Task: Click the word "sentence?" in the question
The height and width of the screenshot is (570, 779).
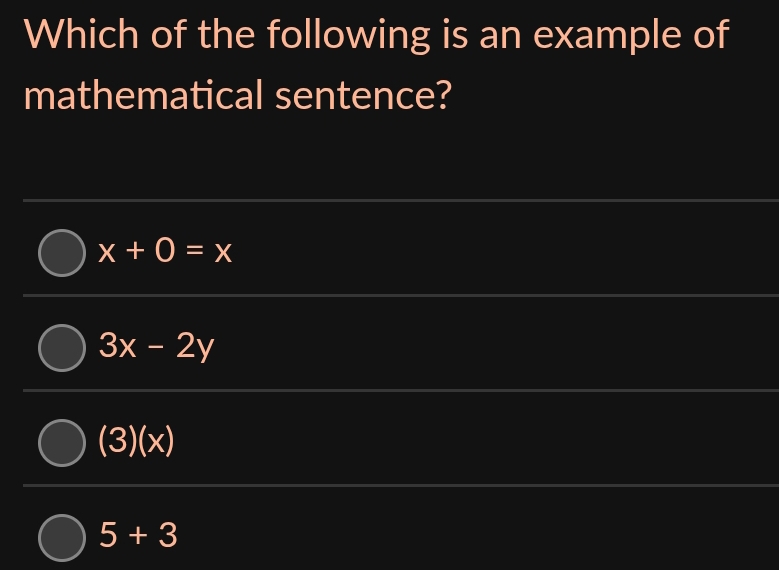Action: 363,95
